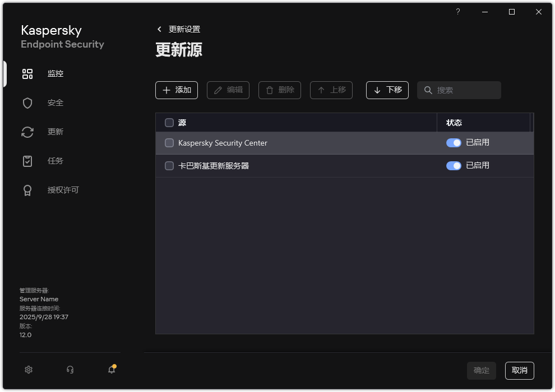
Task: Add a new update source
Action: [x=177, y=90]
